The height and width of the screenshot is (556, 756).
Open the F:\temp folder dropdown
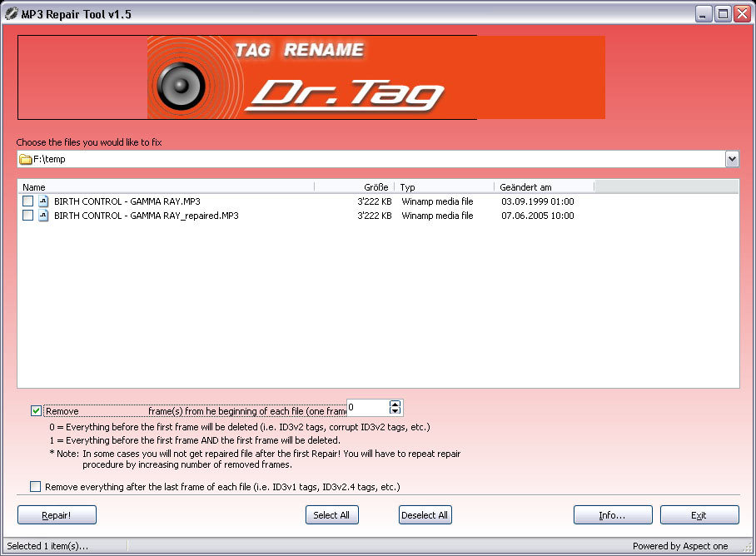tap(732, 159)
